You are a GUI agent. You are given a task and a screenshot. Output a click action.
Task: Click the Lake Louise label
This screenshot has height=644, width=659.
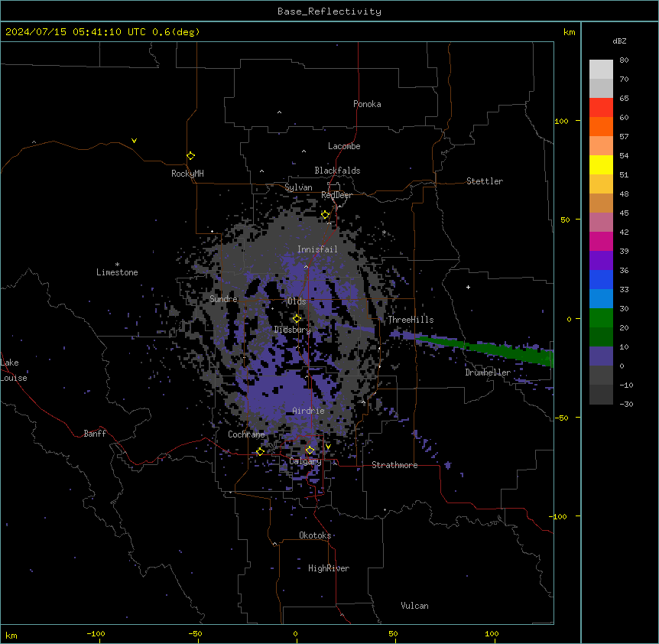pyautogui.click(x=14, y=370)
